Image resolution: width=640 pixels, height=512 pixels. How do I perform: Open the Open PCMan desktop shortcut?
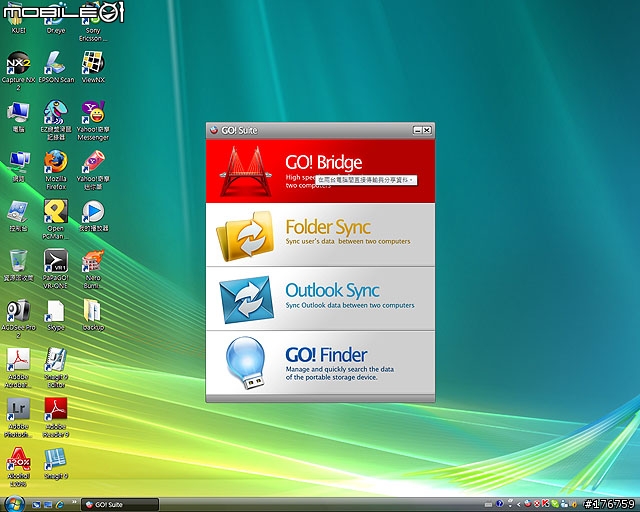pos(56,220)
